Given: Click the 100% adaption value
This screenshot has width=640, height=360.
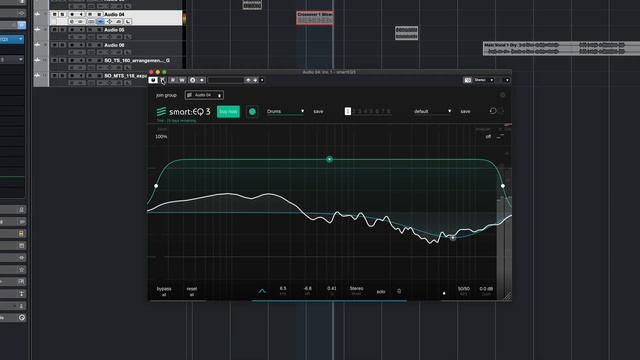Looking at the screenshot, I should point(161,137).
